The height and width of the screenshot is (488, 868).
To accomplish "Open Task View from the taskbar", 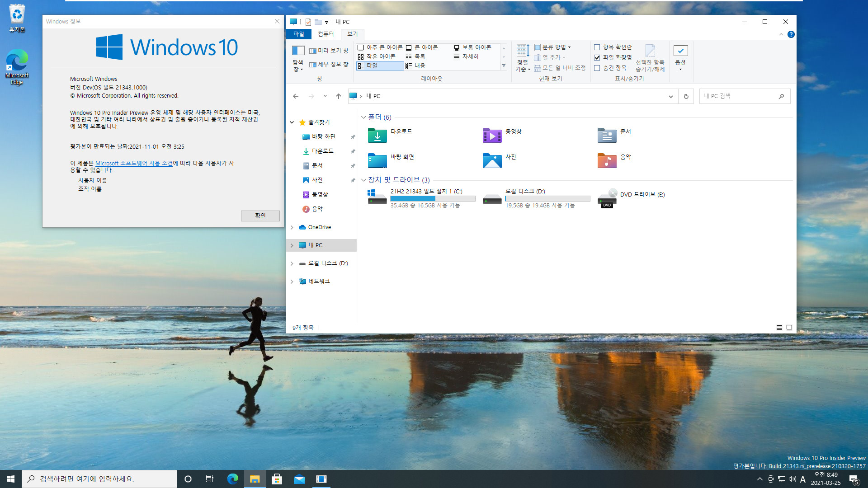I will point(209,479).
